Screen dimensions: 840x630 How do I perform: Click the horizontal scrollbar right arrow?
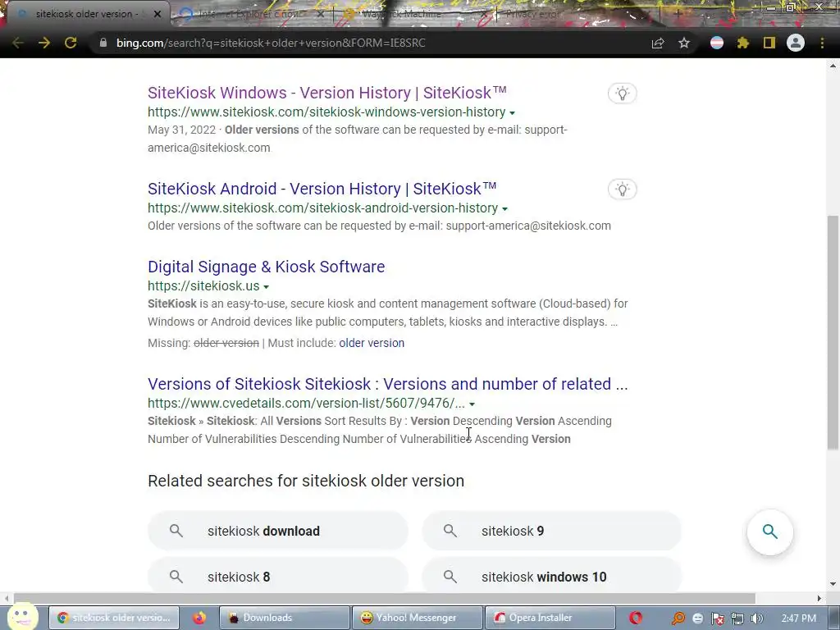pyautogui.click(x=819, y=598)
